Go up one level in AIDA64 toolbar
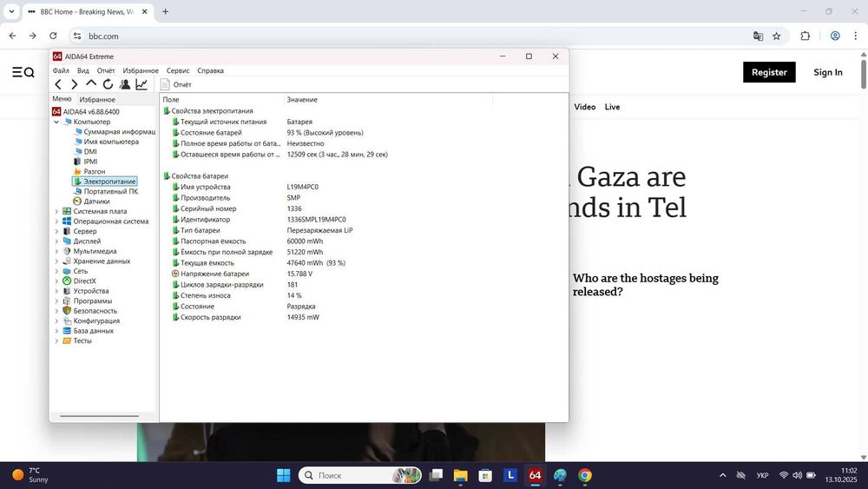 (91, 83)
